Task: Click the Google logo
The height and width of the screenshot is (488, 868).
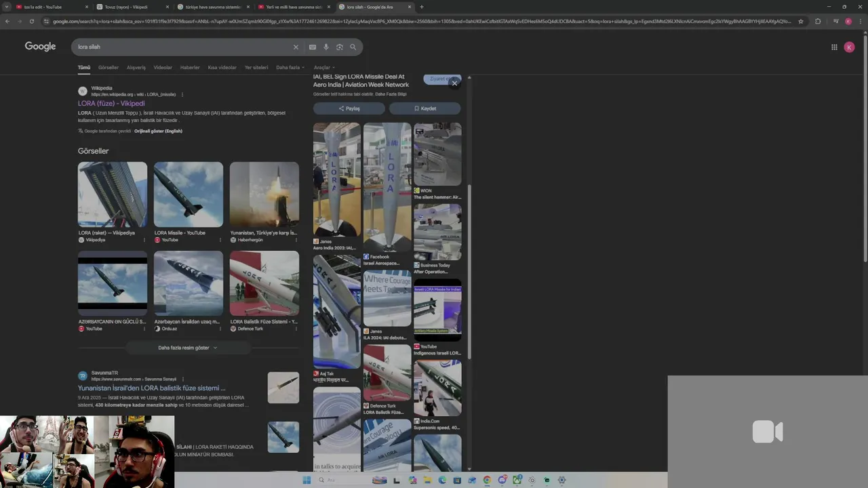Action: (x=40, y=46)
